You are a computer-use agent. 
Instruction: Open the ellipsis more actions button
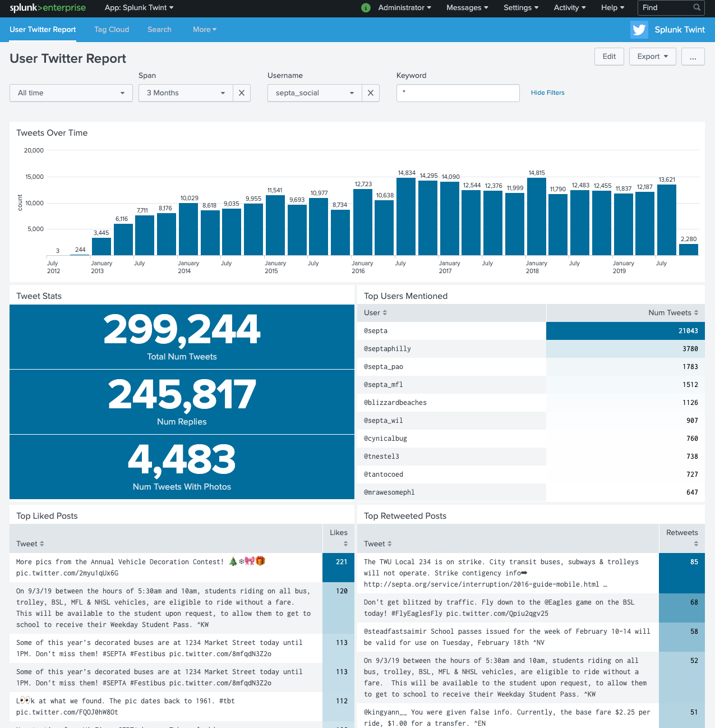click(693, 57)
